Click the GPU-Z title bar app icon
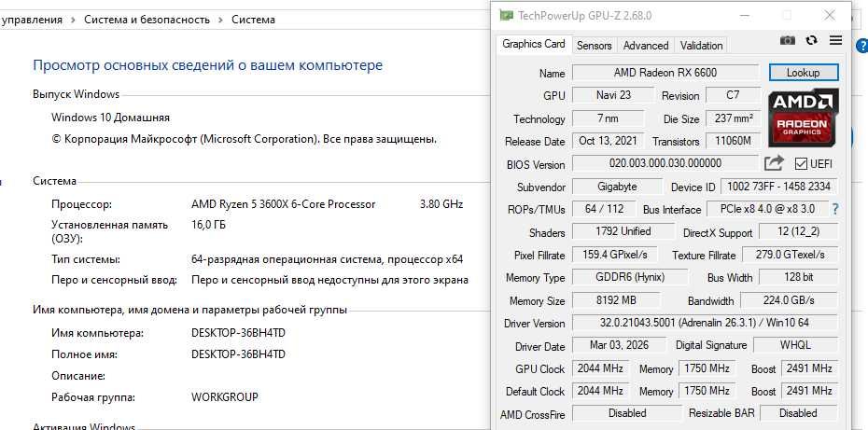Screen dimensions: 868x430 coord(506,16)
